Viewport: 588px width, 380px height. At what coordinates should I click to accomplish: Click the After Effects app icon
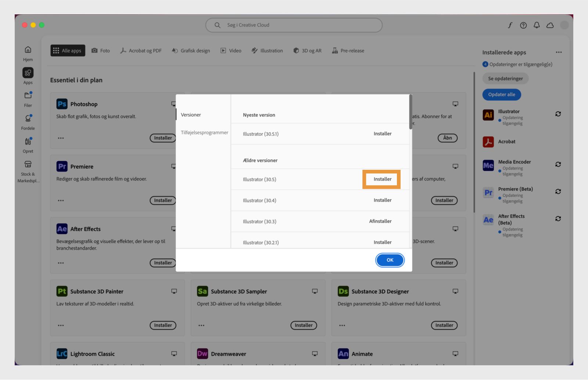[62, 229]
